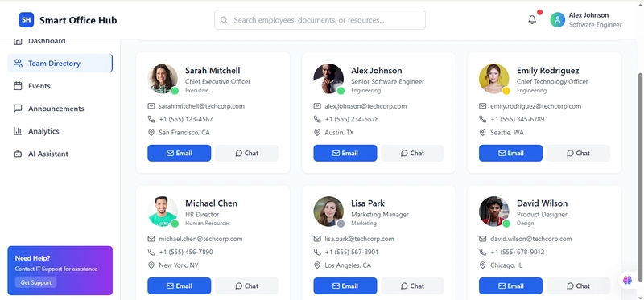644x300 pixels.
Task: Open the Team Directory menu item
Action: click(x=60, y=64)
